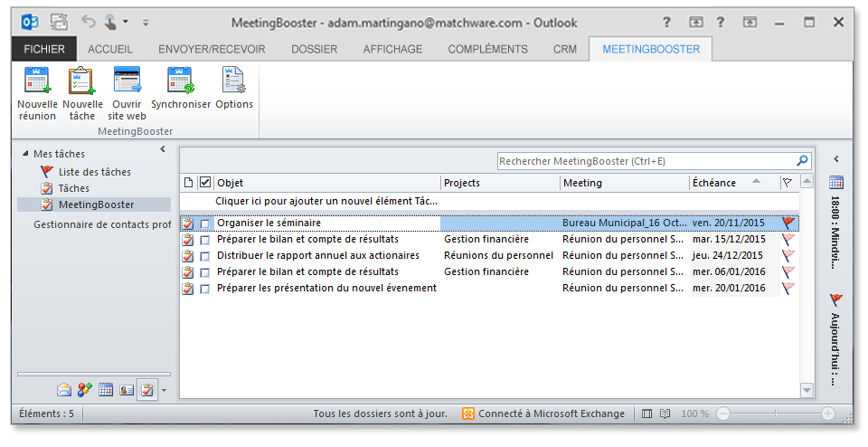Open the FICHIER tab
The width and height of the screenshot is (868, 447).
pos(44,49)
